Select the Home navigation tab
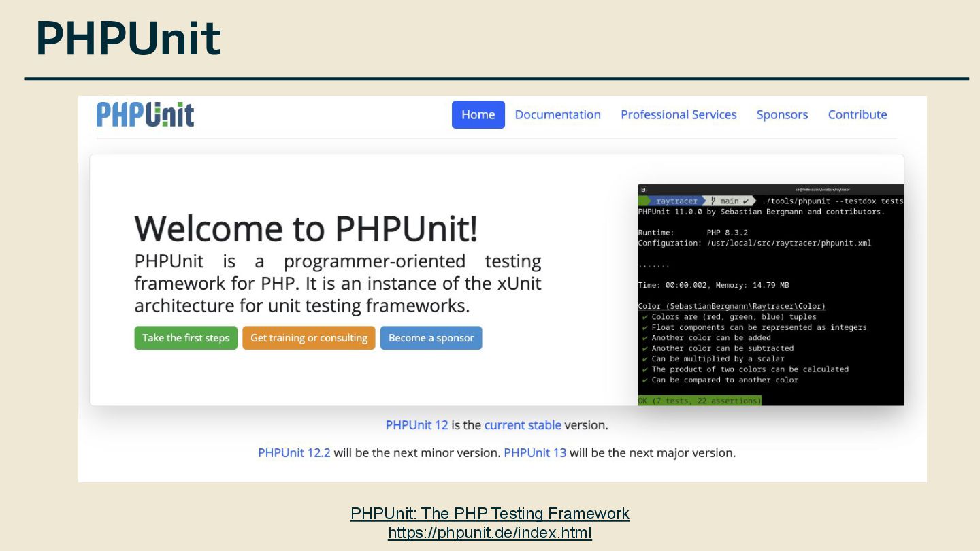 [x=478, y=114]
